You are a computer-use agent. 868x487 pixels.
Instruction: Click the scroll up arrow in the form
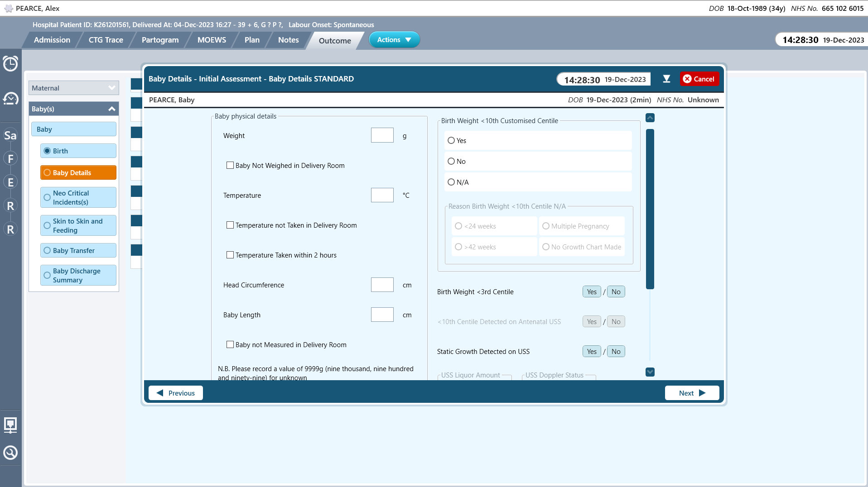tap(650, 118)
